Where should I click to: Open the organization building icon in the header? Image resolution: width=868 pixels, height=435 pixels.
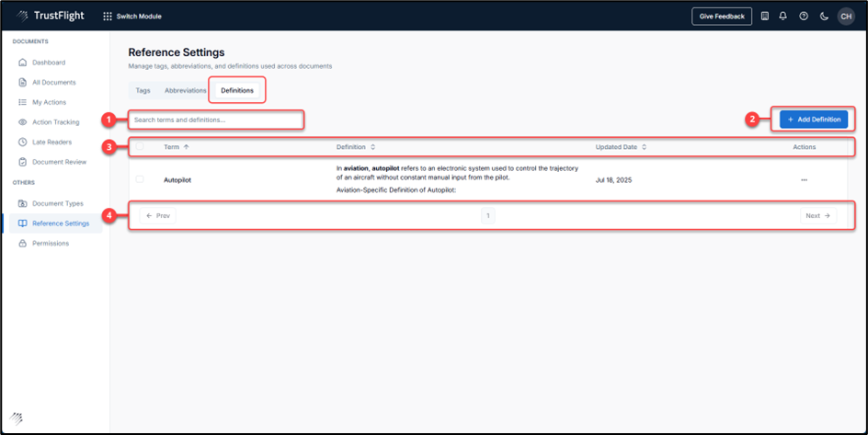click(x=764, y=17)
